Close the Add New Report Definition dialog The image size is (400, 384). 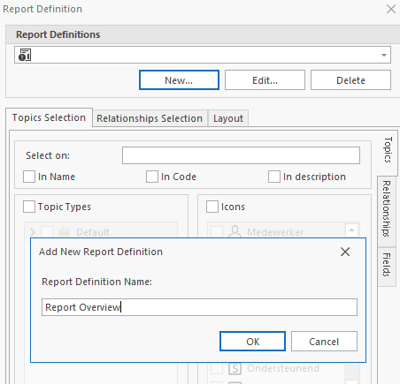coord(345,252)
